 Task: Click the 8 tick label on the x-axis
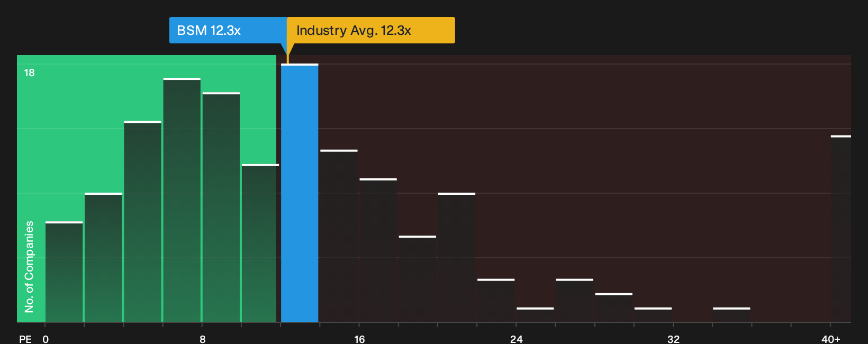click(x=203, y=339)
